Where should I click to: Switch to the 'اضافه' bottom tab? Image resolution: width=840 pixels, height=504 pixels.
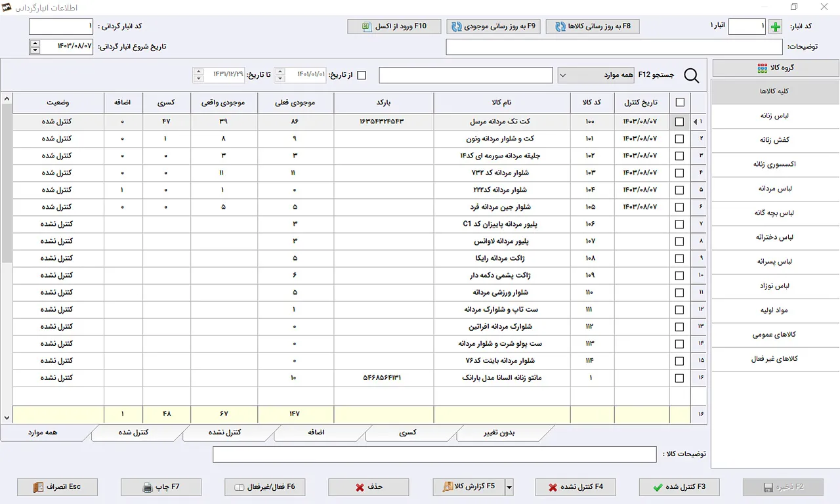pos(317,432)
